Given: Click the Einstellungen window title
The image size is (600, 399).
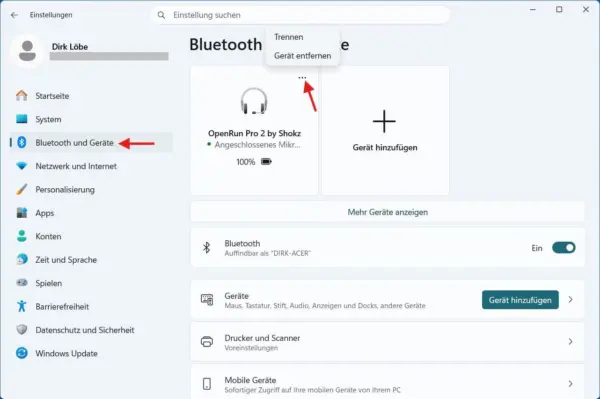Looking at the screenshot, I should 51,15.
